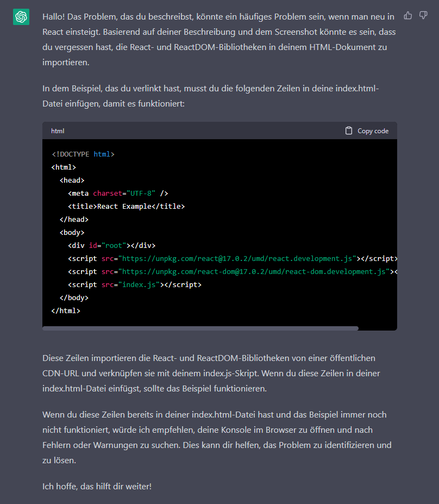Viewport: 439px width, 504px height.
Task: Click the opening <body> tag line
Action: (72, 232)
